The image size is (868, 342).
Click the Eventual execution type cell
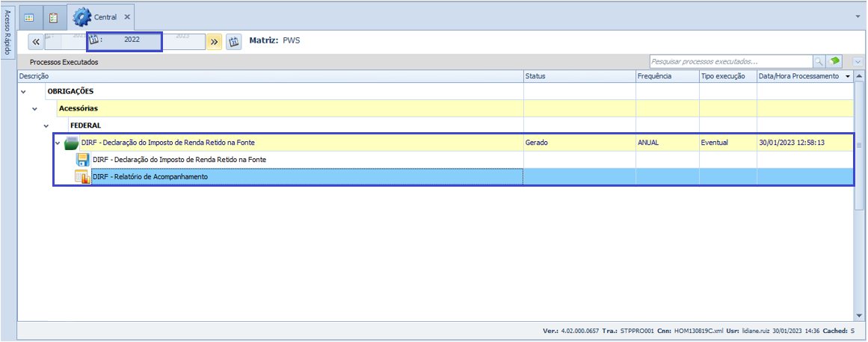(x=728, y=143)
